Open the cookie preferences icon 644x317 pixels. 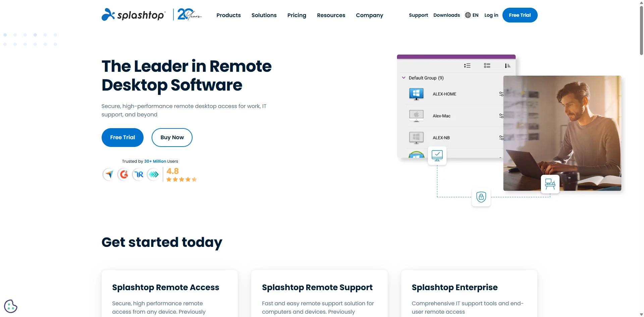point(10,306)
